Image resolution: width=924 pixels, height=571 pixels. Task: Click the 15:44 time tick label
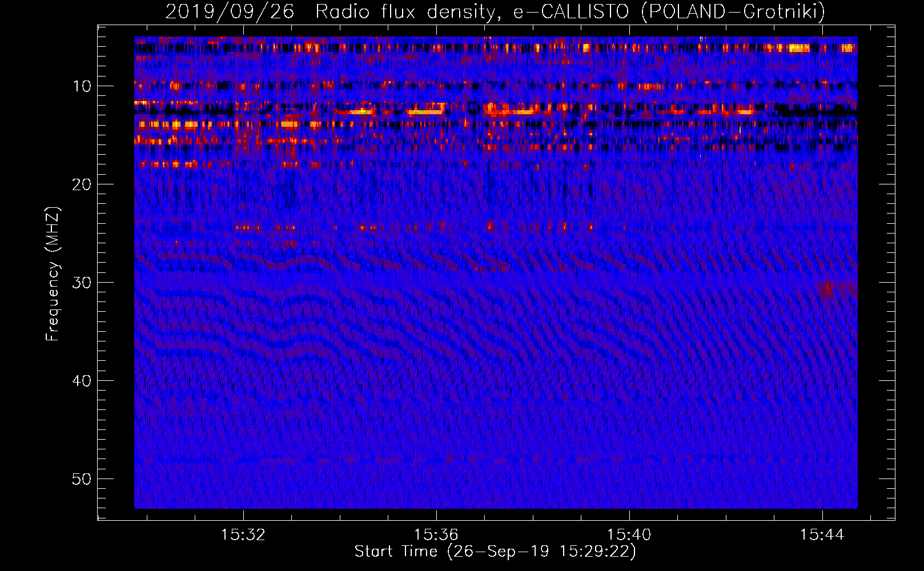pos(822,535)
